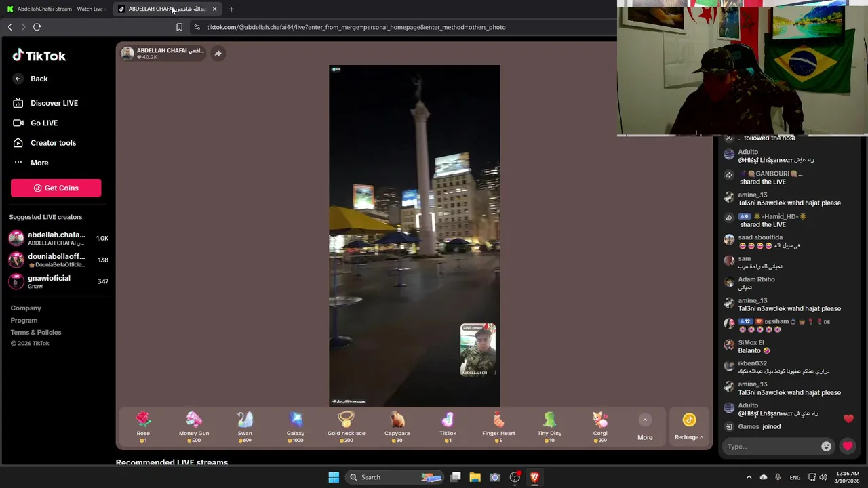The image size is (868, 488).
Task: Click SiMox El username in chat
Action: (751, 343)
